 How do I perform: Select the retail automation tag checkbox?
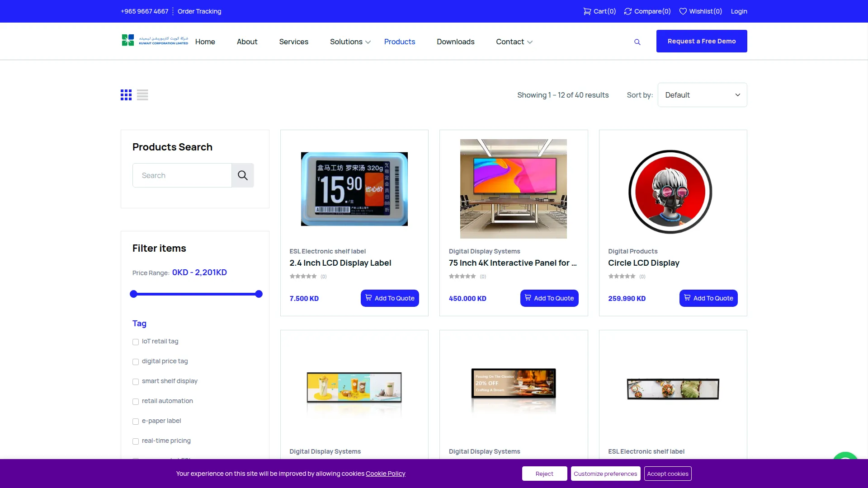tap(136, 402)
